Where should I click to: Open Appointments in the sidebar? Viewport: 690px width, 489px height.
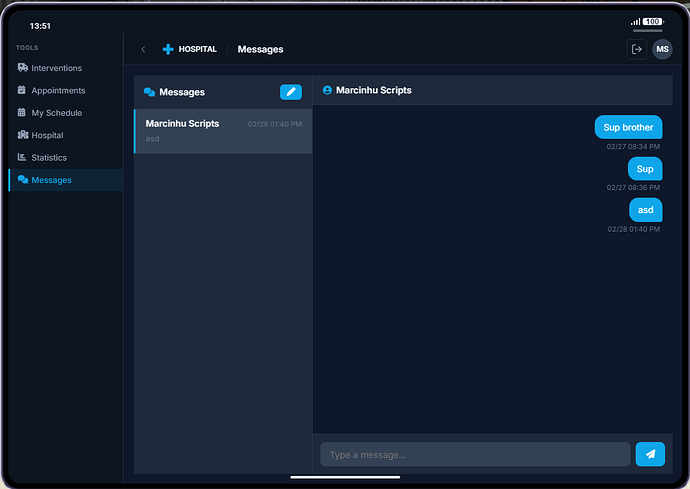tap(58, 90)
